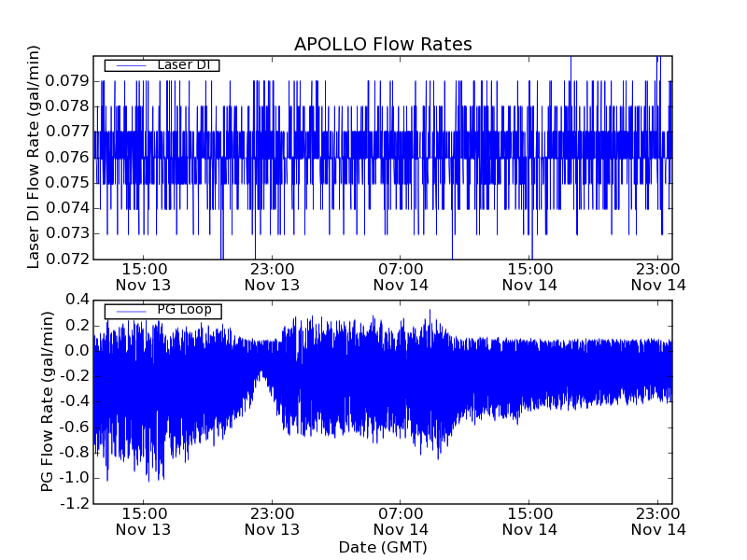Click bottom plot's 15:00 Nov 14 label
Viewport: 747px width, 560px height.
(529, 522)
